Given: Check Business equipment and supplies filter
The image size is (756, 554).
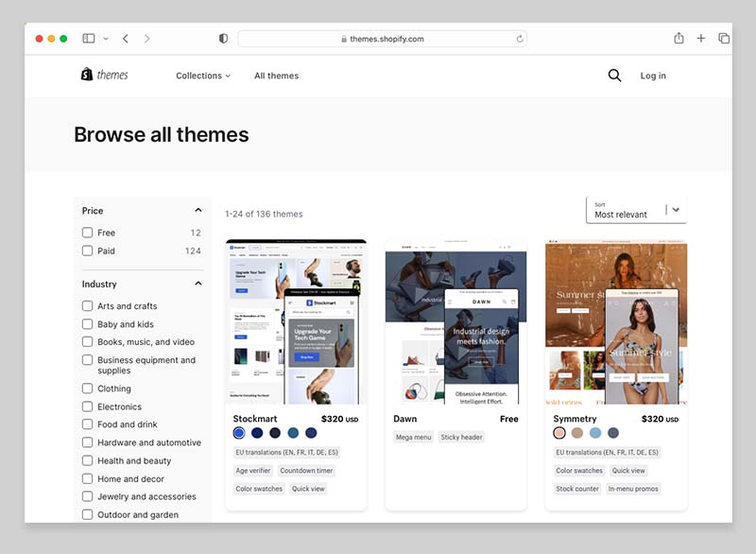Looking at the screenshot, I should (87, 359).
